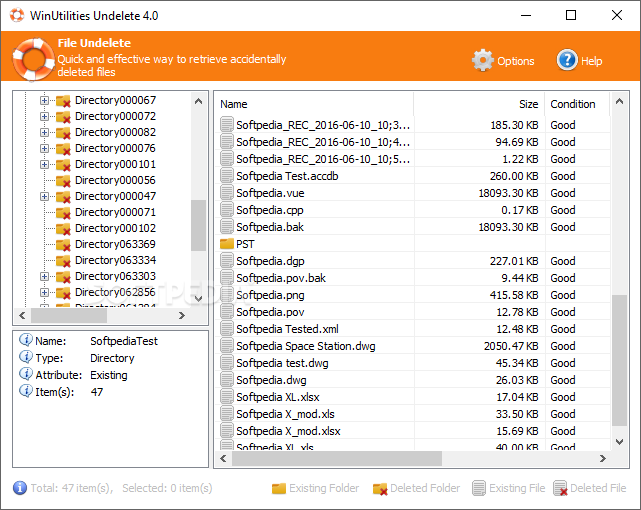Click the 185.30 KB size cell
641x510 pixels.
coord(514,125)
